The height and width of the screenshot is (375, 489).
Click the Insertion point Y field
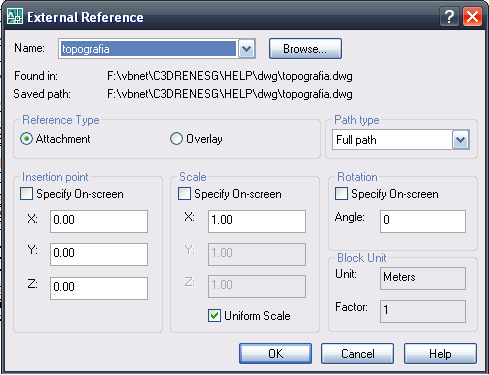99,254
